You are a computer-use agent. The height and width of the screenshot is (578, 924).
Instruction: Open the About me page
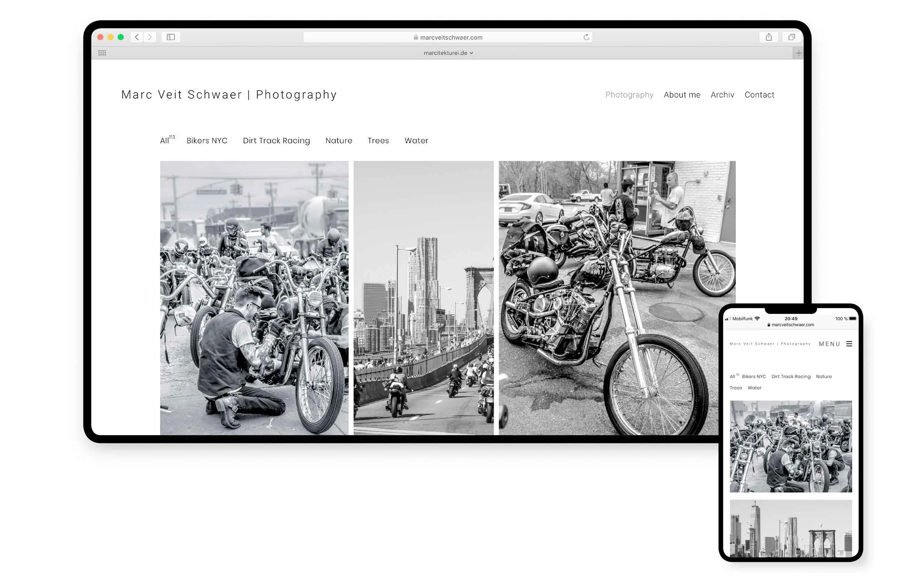[682, 95]
